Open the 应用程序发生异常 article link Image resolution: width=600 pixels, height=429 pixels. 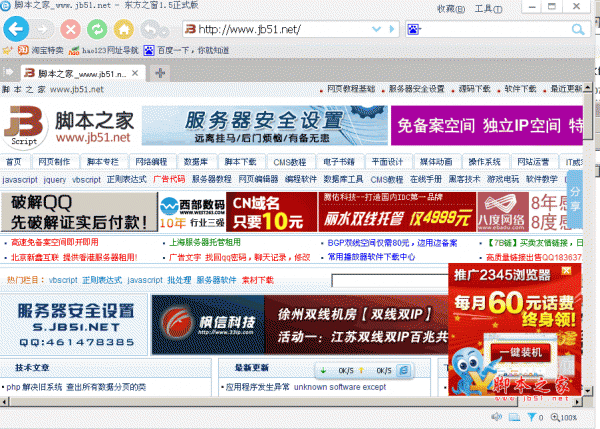pos(306,387)
